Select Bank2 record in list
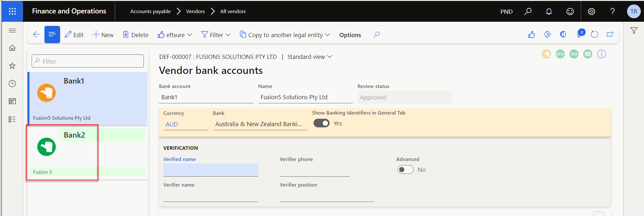 click(x=88, y=153)
